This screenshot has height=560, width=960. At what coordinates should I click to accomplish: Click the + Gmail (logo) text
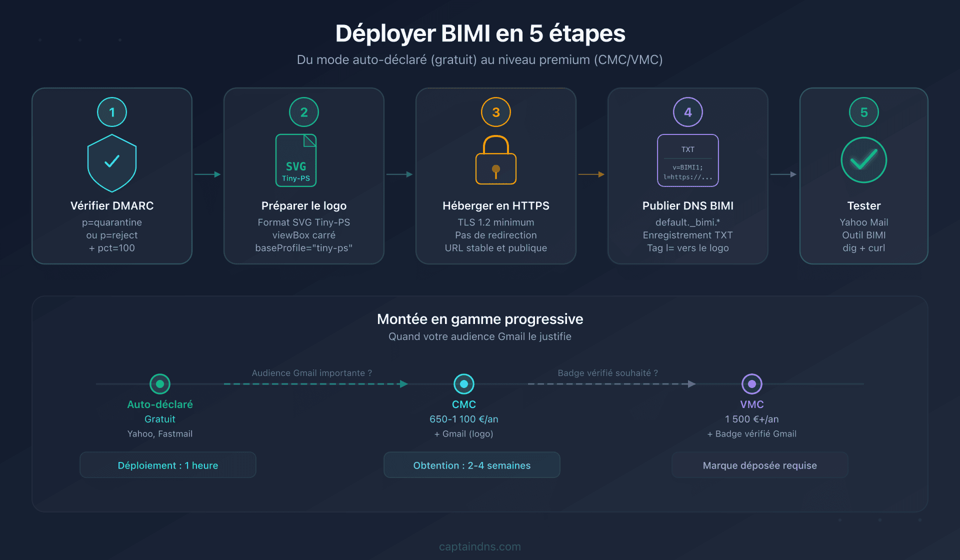[x=464, y=433]
